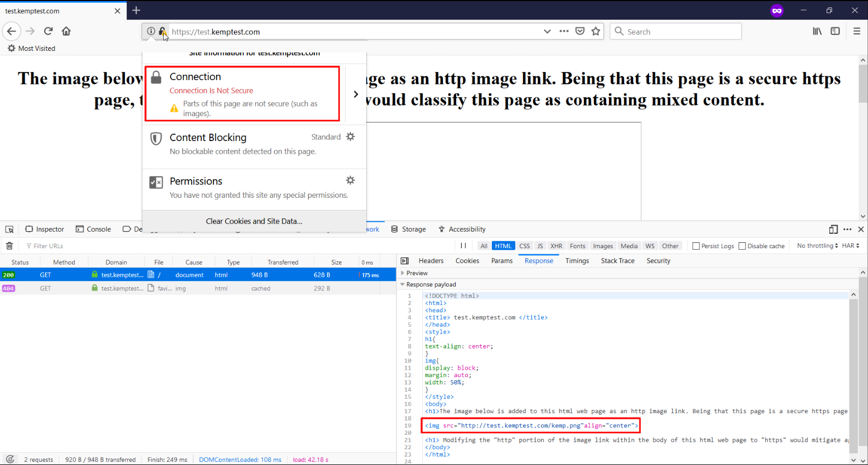This screenshot has width=868, height=465.
Task: Switch to the Console tab
Action: (93, 230)
